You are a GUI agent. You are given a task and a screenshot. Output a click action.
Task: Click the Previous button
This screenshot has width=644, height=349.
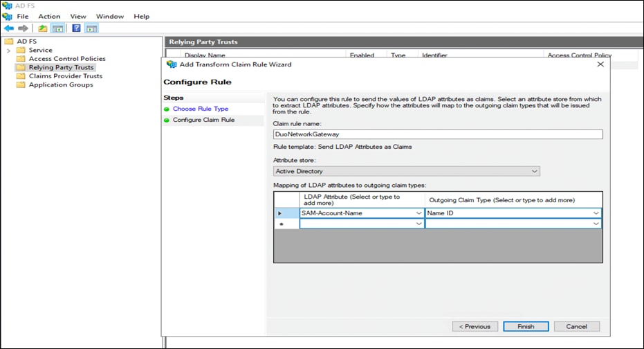coord(475,326)
